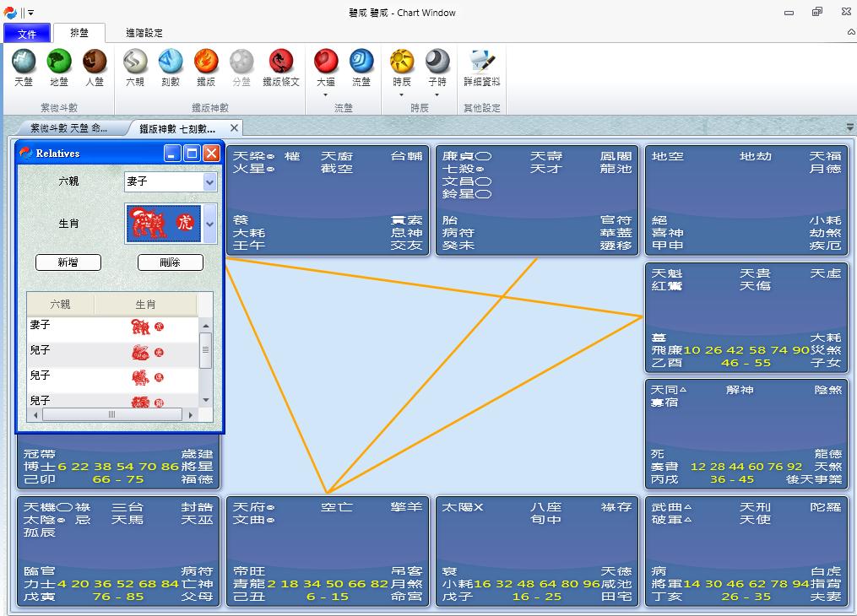Open the 鐵版 flame icon
The height and width of the screenshot is (616, 857).
(206, 62)
